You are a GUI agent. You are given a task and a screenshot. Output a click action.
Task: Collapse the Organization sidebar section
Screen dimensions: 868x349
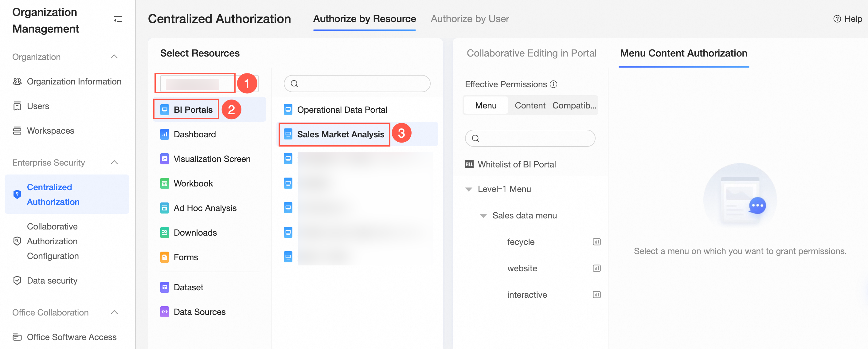[114, 57]
